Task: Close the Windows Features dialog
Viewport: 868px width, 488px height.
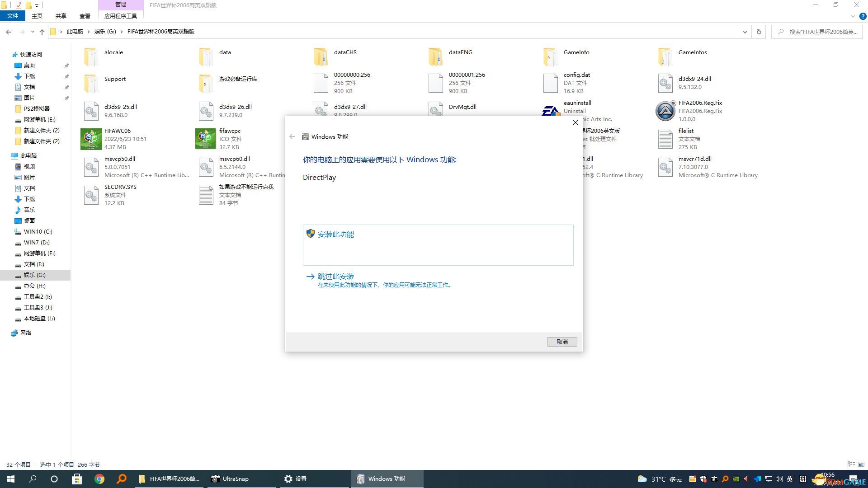Action: click(x=575, y=122)
